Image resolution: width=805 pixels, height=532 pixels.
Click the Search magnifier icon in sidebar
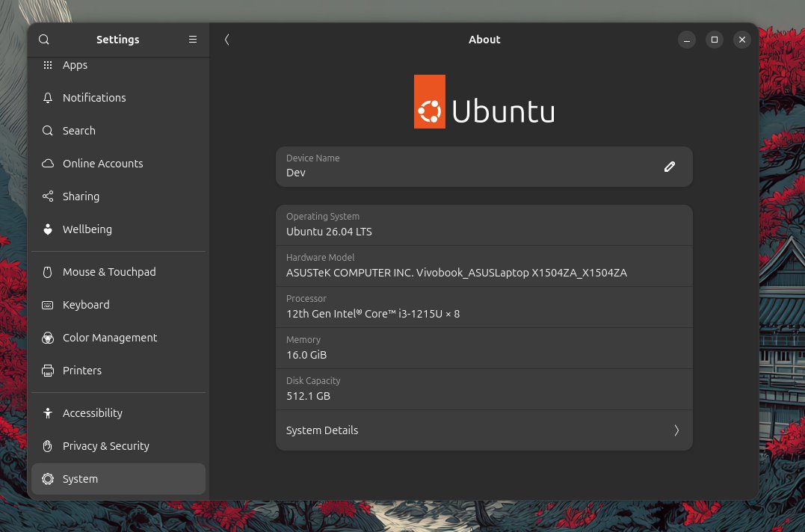click(x=48, y=131)
